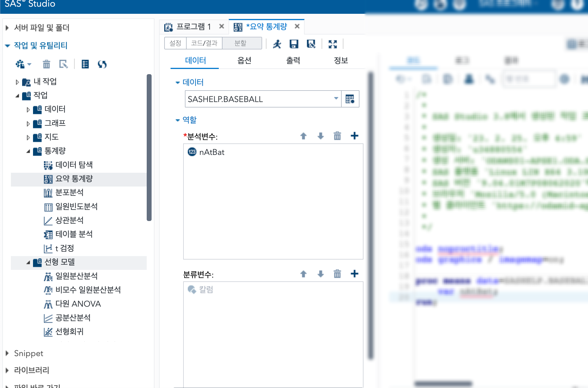This screenshot has width=588, height=388.
Task: Move 분석변수 item down with arrow icon
Action: (x=321, y=136)
